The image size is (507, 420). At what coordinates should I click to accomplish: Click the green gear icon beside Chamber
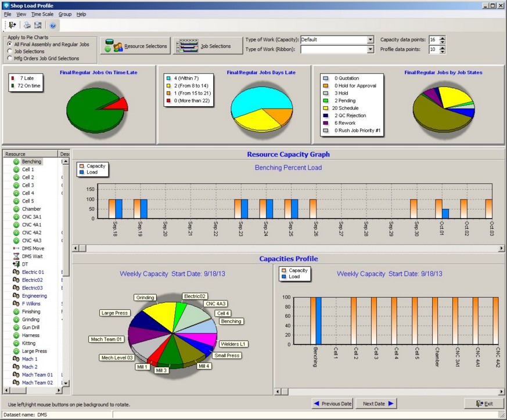[16, 209]
